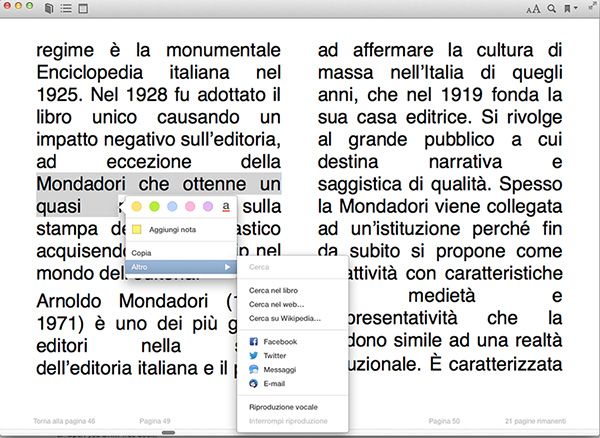600x438 pixels.
Task: Enter full screen mode
Action: point(592,6)
